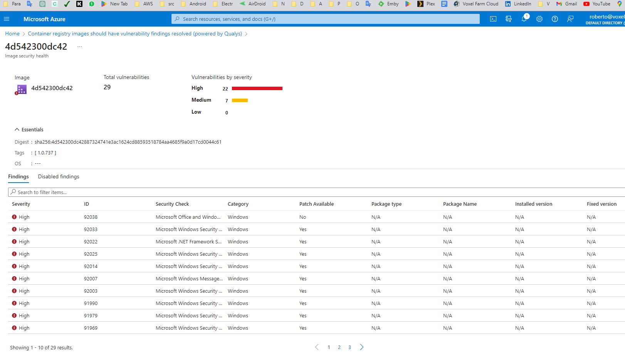The image size is (625, 364).
Task: Open finding Microsoft .NET Framework S...
Action: (x=188, y=242)
